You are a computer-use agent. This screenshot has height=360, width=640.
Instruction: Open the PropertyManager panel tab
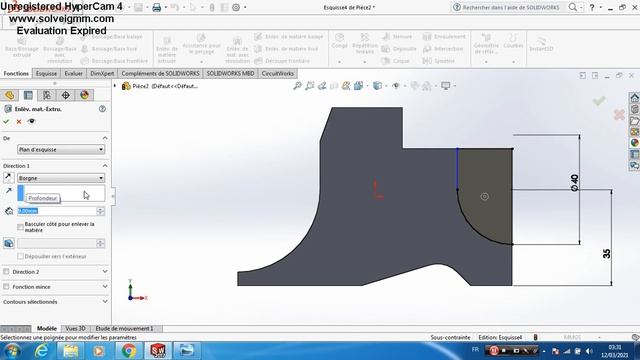tap(28, 95)
